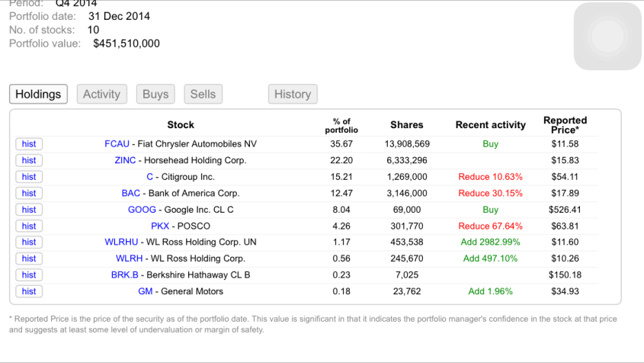Click hist button for General Motors
The width and height of the screenshot is (644, 363).
coord(29,291)
